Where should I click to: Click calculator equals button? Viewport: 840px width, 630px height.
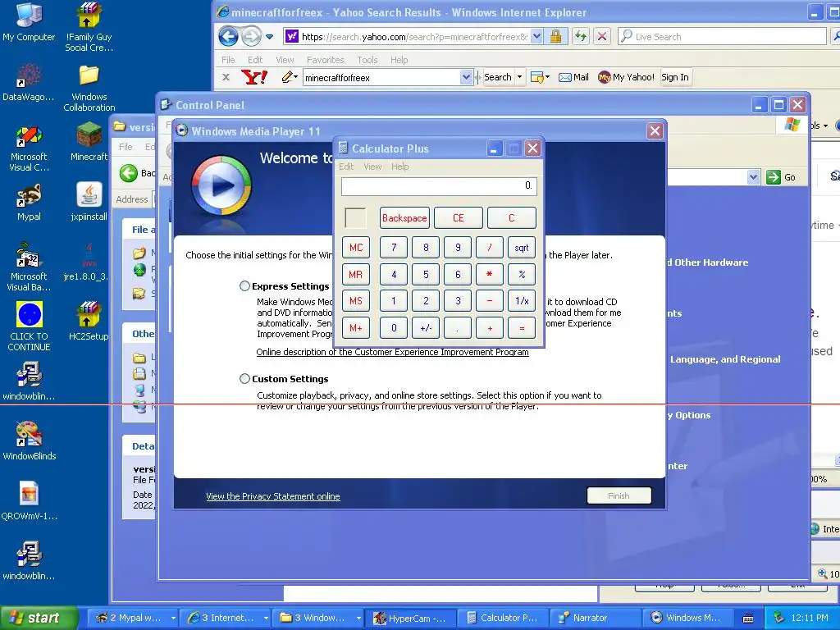[x=521, y=327]
